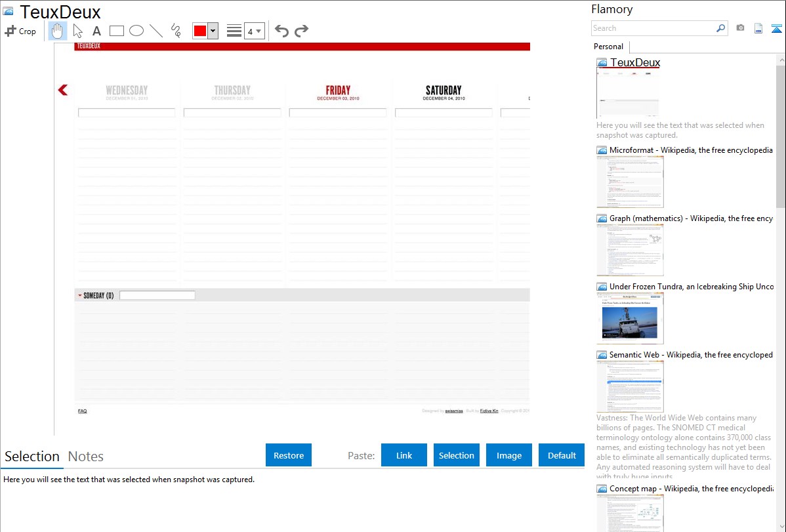Switch to the Selection tab
786x532 pixels.
click(x=32, y=457)
